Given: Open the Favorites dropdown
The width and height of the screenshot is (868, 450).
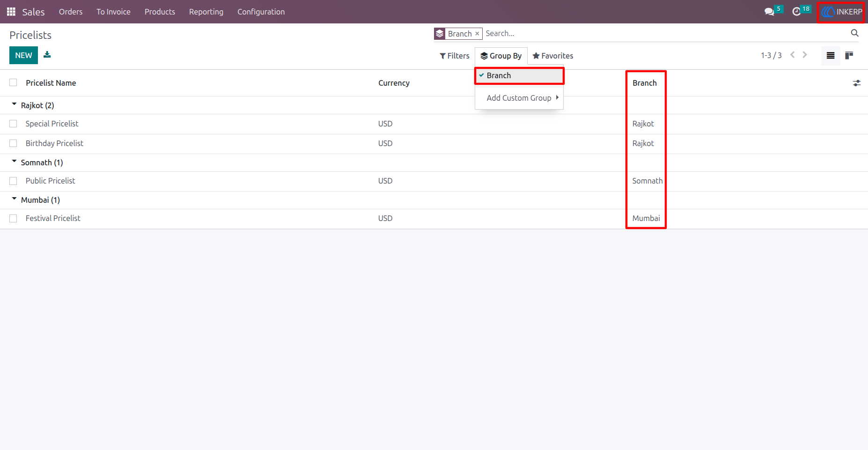Looking at the screenshot, I should tap(553, 56).
